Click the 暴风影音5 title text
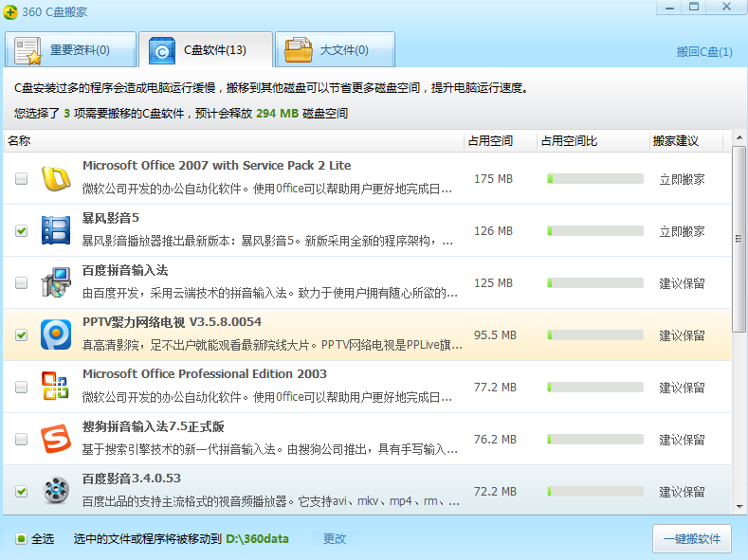The width and height of the screenshot is (748, 560). pos(110,218)
